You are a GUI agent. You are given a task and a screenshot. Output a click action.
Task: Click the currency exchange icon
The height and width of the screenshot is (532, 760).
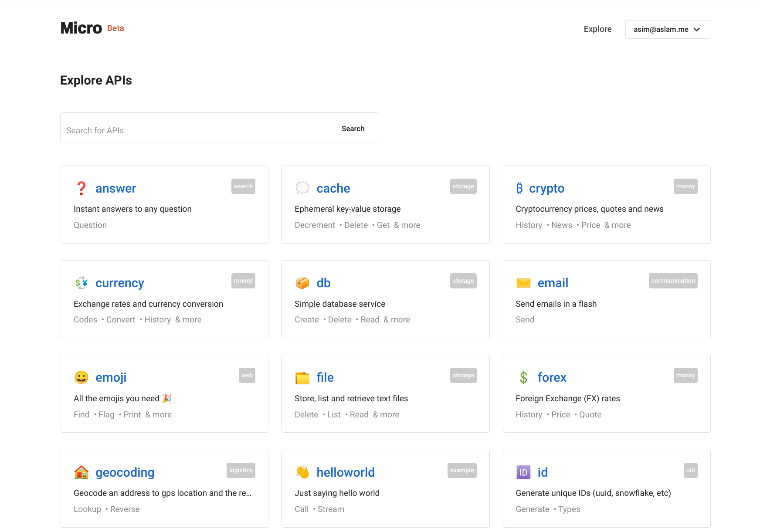coord(81,283)
